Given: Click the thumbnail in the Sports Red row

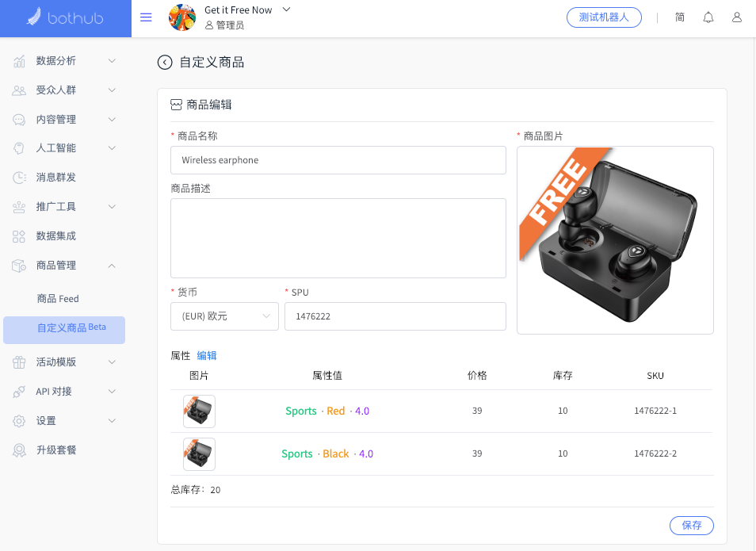Looking at the screenshot, I should [199, 411].
